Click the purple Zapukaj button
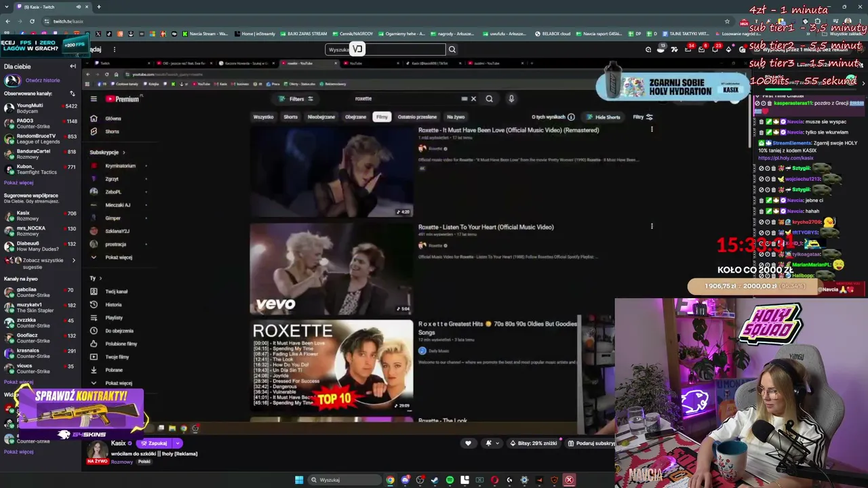Viewport: 868px width, 488px height. (x=155, y=443)
